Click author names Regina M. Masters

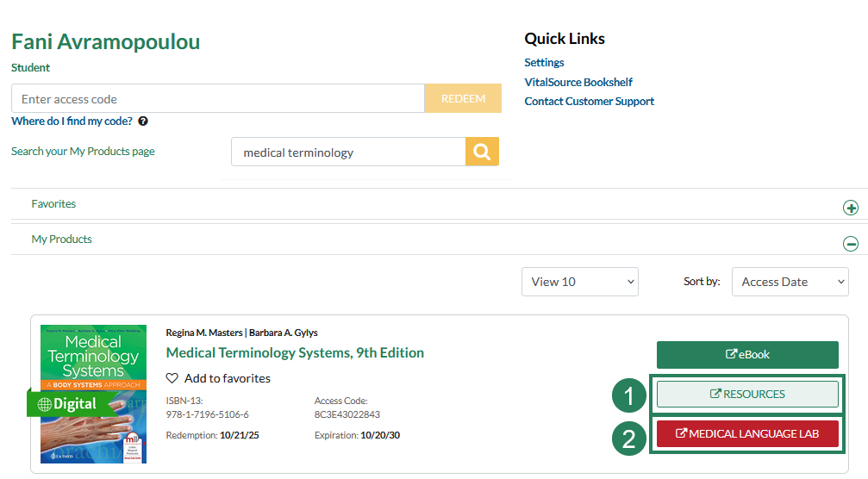pyautogui.click(x=204, y=333)
